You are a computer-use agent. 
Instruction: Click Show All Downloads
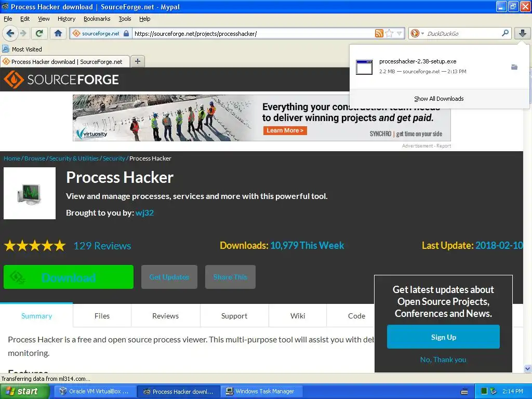point(438,99)
